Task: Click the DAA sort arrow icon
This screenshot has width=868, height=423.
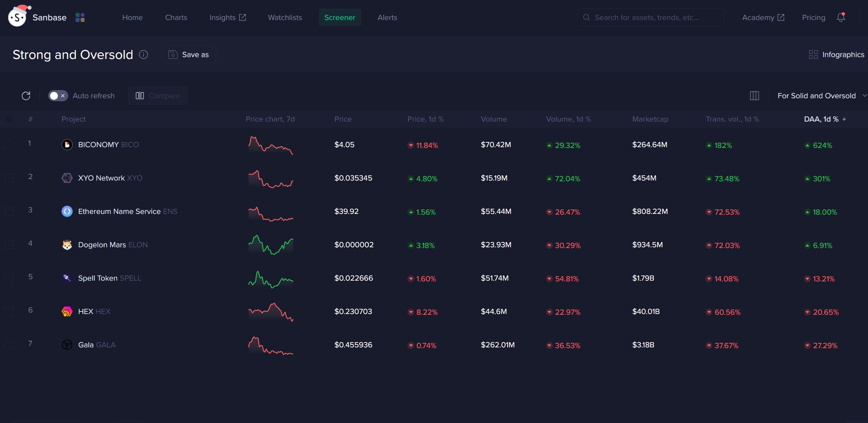Action: (x=844, y=119)
